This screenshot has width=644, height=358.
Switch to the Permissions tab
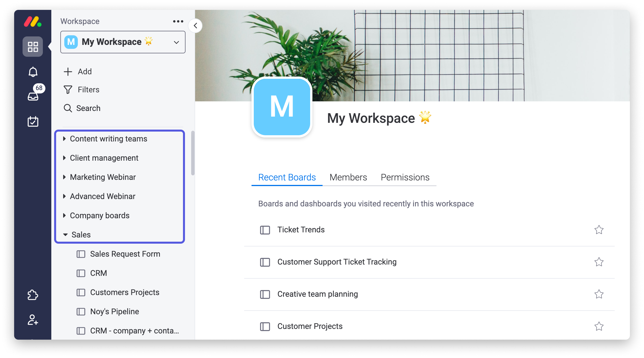(405, 177)
